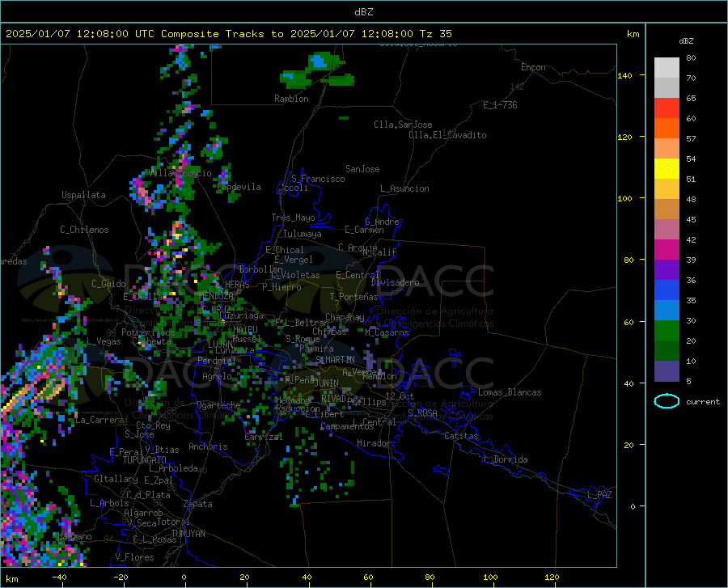Click the 'current' legend label
Screen dimensions: 728x588
702,401
